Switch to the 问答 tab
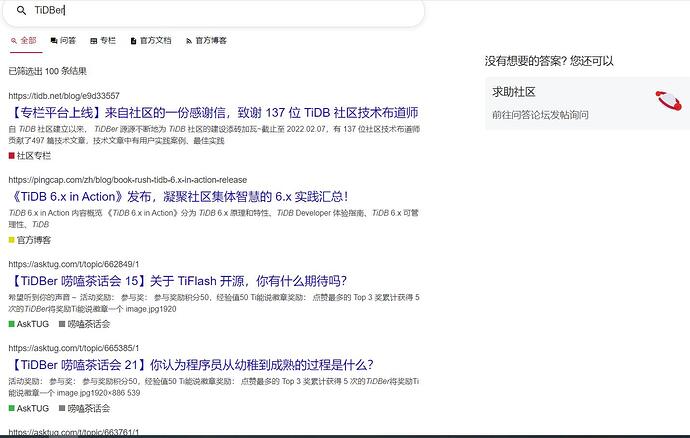Image resolution: width=690 pixels, height=438 pixels. [x=63, y=40]
